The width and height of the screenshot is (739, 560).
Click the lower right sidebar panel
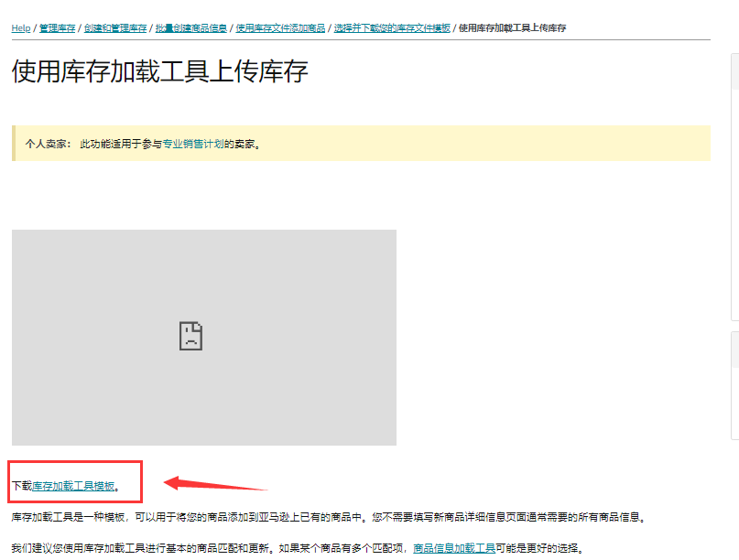(734, 439)
